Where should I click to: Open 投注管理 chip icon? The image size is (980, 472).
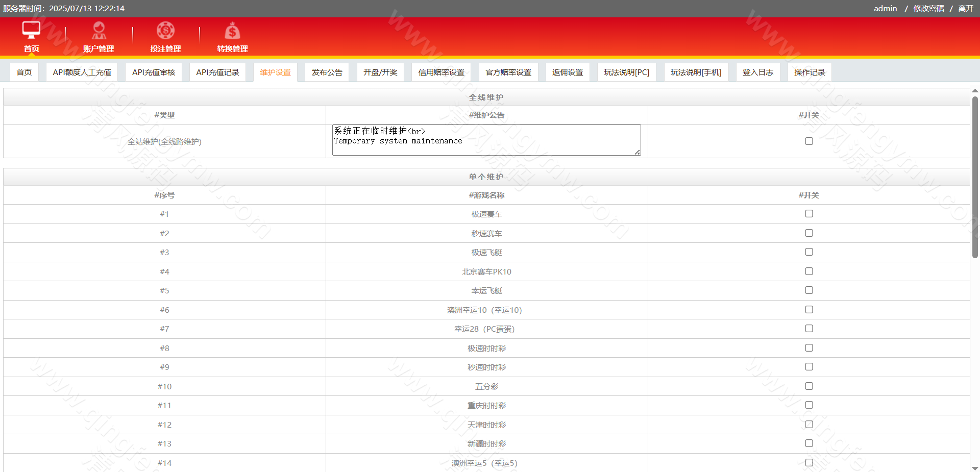pyautogui.click(x=165, y=31)
